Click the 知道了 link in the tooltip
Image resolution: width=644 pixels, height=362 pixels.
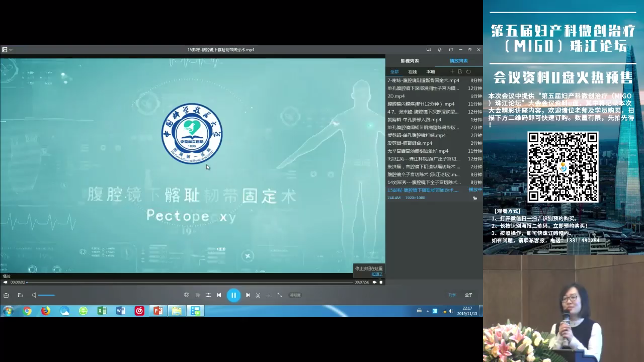click(x=377, y=274)
